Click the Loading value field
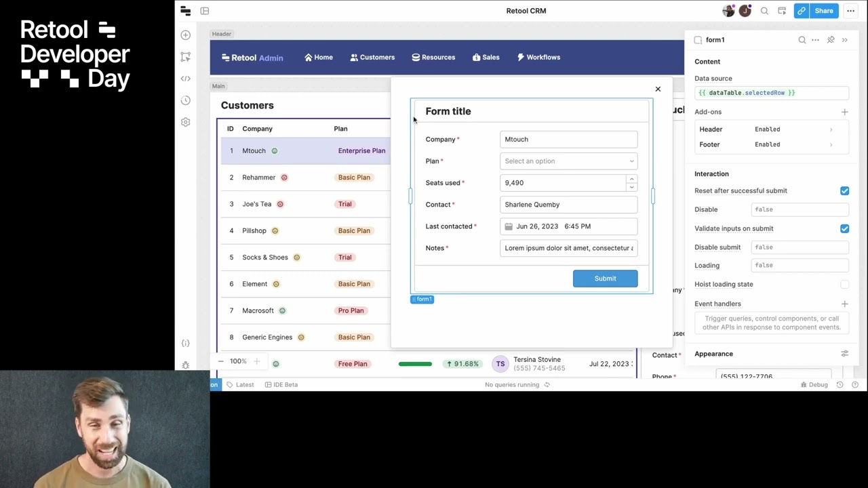868x488 pixels. pos(800,266)
